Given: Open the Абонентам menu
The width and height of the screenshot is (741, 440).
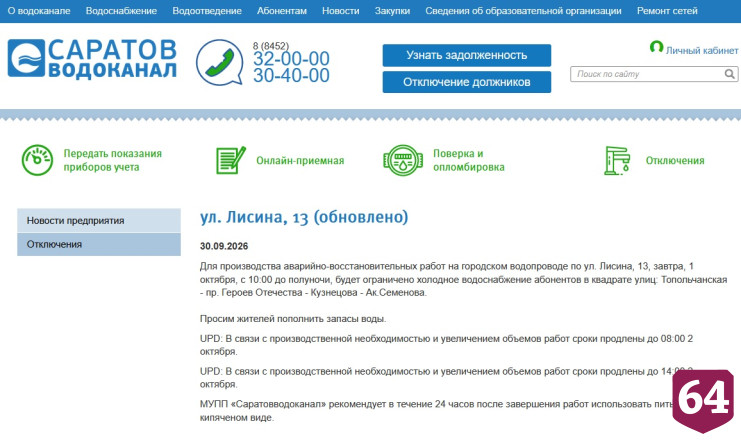Looking at the screenshot, I should (x=282, y=11).
